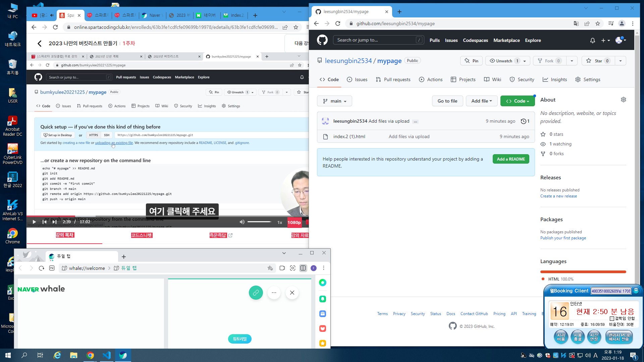Open translate icon in GitHub address bar
The image size is (644, 362).
576,23
